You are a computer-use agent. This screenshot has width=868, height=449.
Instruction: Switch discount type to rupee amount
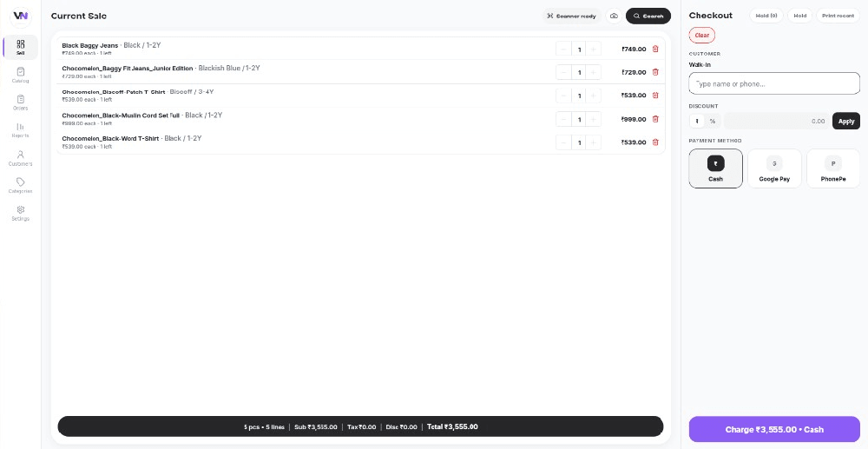697,122
